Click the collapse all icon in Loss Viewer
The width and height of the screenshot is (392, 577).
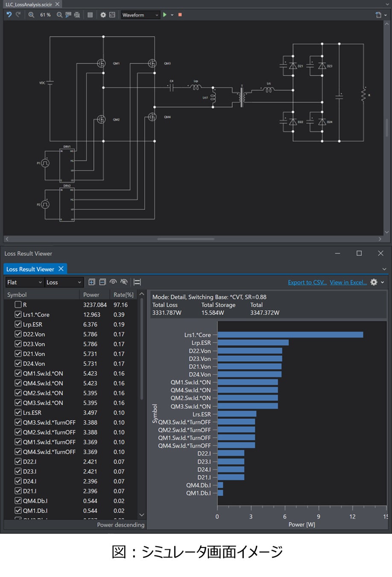coord(102,282)
